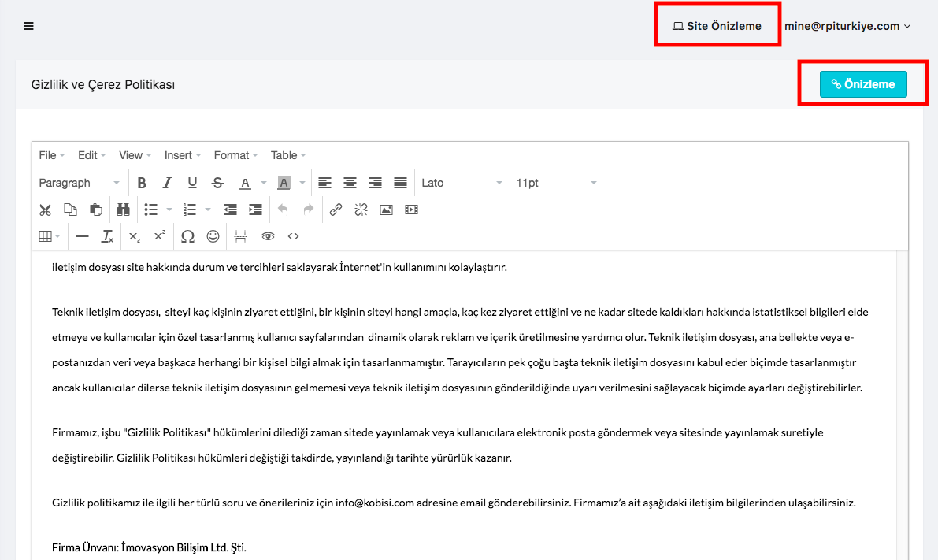Toggle superscript formatting
The image size is (938, 560).
click(160, 235)
